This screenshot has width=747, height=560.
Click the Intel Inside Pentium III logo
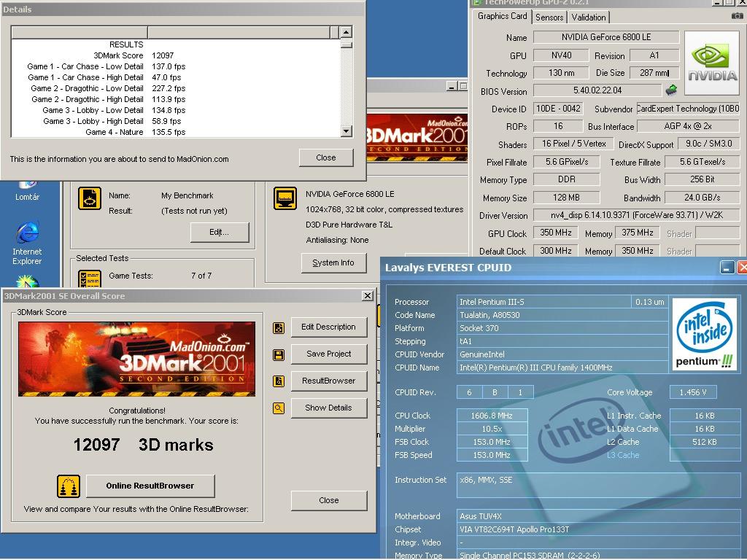coord(705,334)
